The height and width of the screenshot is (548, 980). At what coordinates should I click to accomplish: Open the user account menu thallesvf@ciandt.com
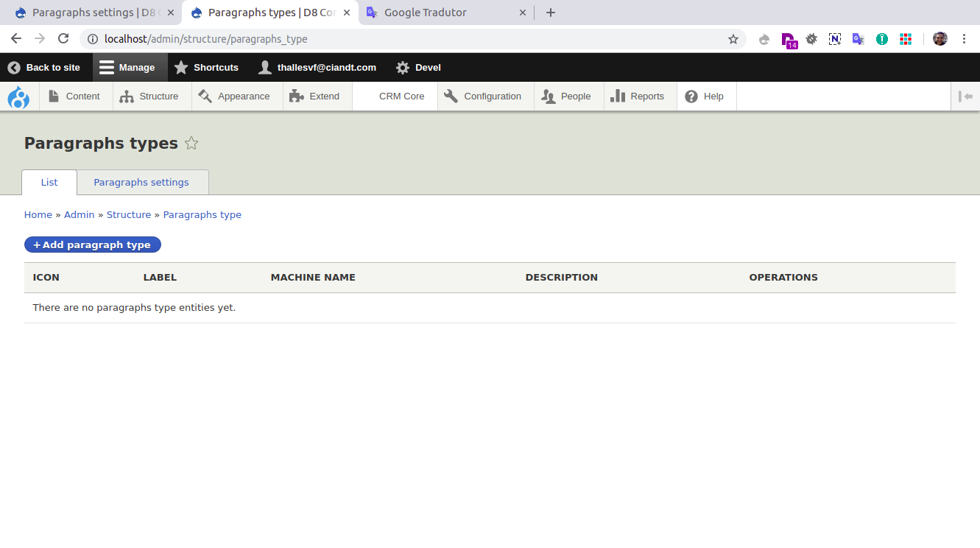(317, 67)
